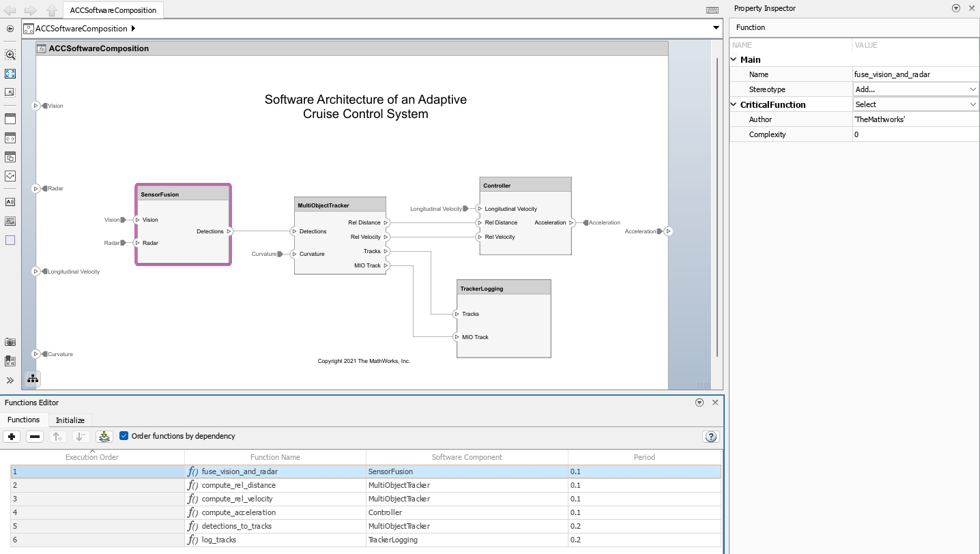The width and height of the screenshot is (980, 554).
Task: Click the move-function-down arrow icon
Action: tap(80, 437)
